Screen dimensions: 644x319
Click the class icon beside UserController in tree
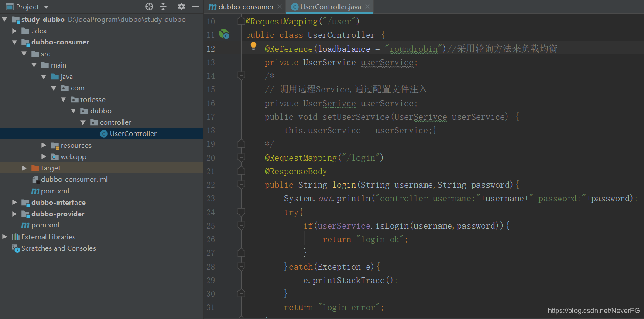point(103,134)
